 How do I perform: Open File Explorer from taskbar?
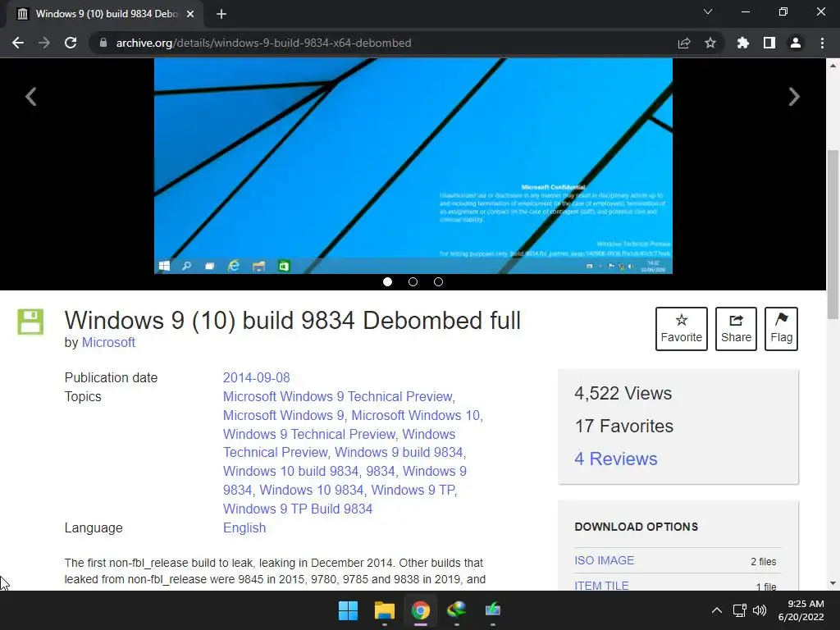[384, 610]
